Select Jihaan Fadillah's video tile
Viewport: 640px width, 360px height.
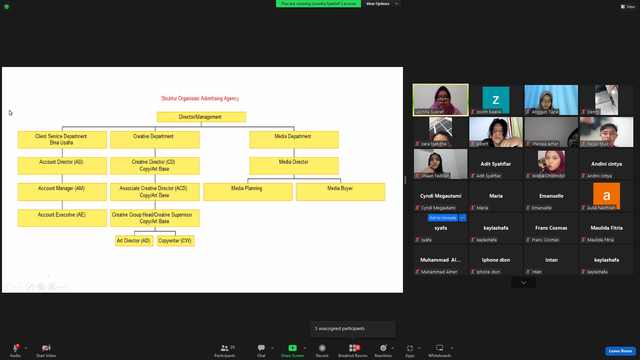click(x=440, y=164)
